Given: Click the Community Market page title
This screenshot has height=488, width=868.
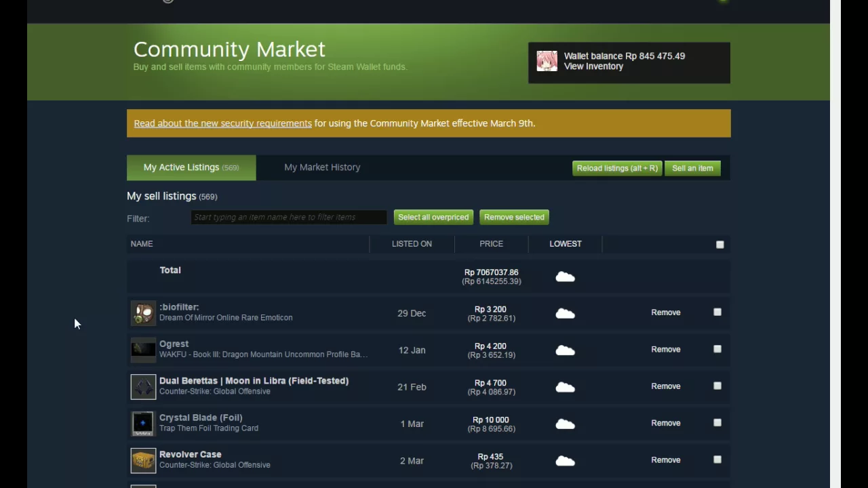Looking at the screenshot, I should point(229,49).
